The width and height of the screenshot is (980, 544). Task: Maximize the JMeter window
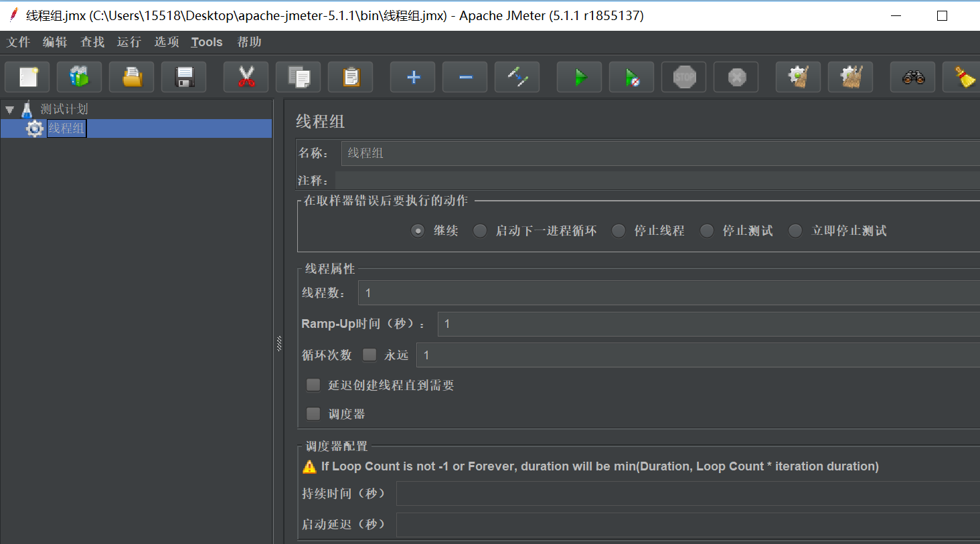tap(942, 15)
